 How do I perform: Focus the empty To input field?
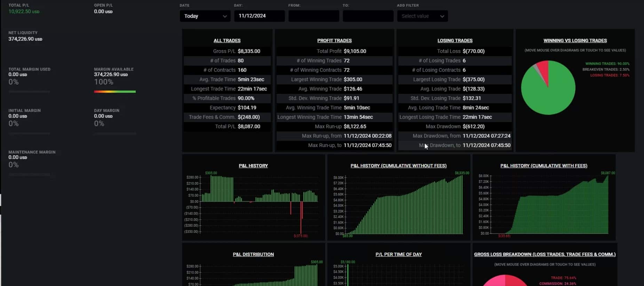tap(368, 16)
